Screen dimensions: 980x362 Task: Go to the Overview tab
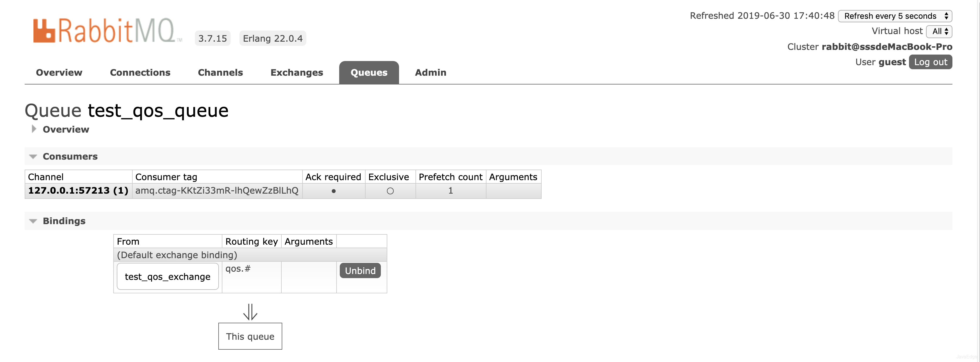[x=59, y=72]
